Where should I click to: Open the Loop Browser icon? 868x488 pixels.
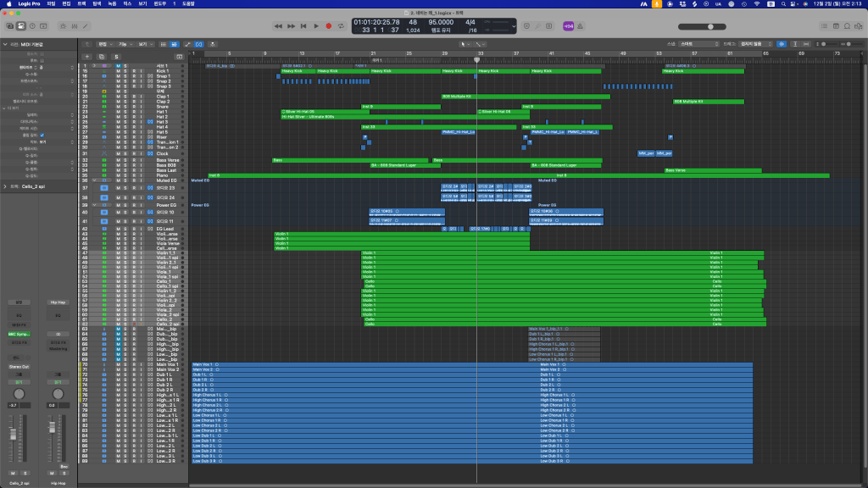click(848, 26)
